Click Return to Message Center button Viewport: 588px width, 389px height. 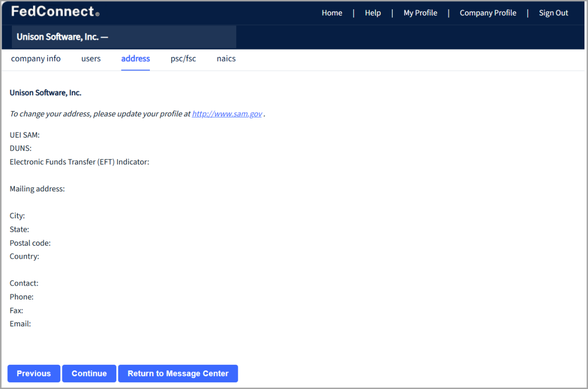coord(178,373)
